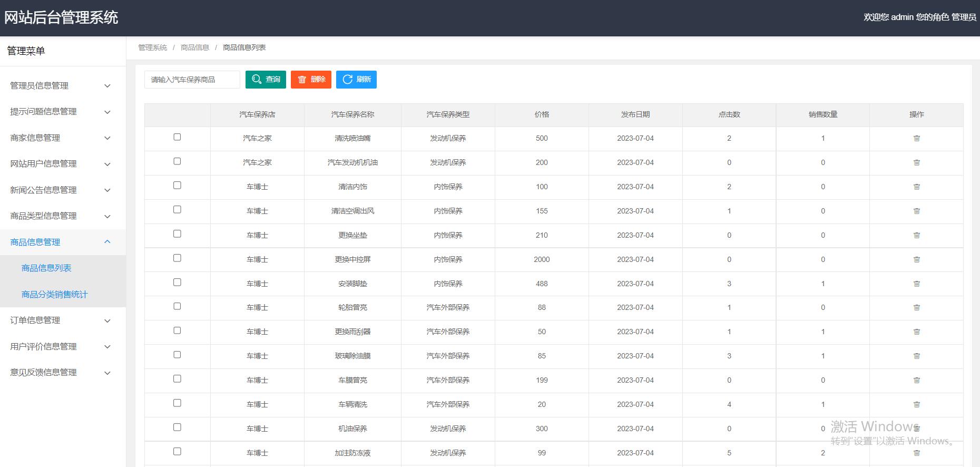Click the trash icon for 玻璃除油膜
Image resolution: width=980 pixels, height=467 pixels.
916,356
